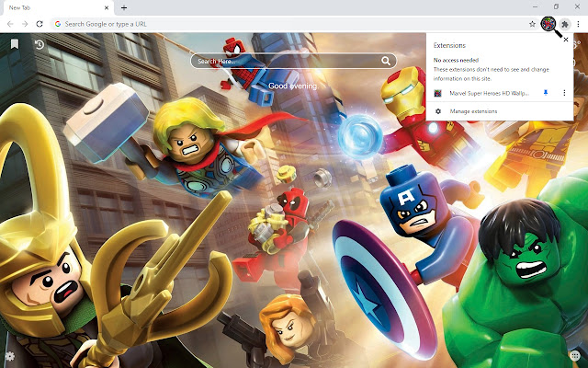Click the browser forward arrow
The width and height of the screenshot is (588, 368).
[25, 24]
